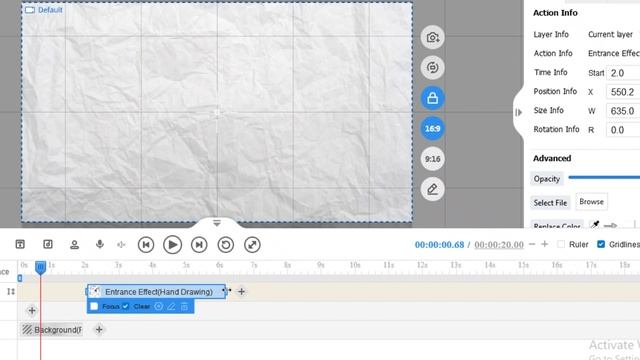Collapse the timeline panel with the down handle
This screenshot has width=640, height=360.
[x=217, y=223]
